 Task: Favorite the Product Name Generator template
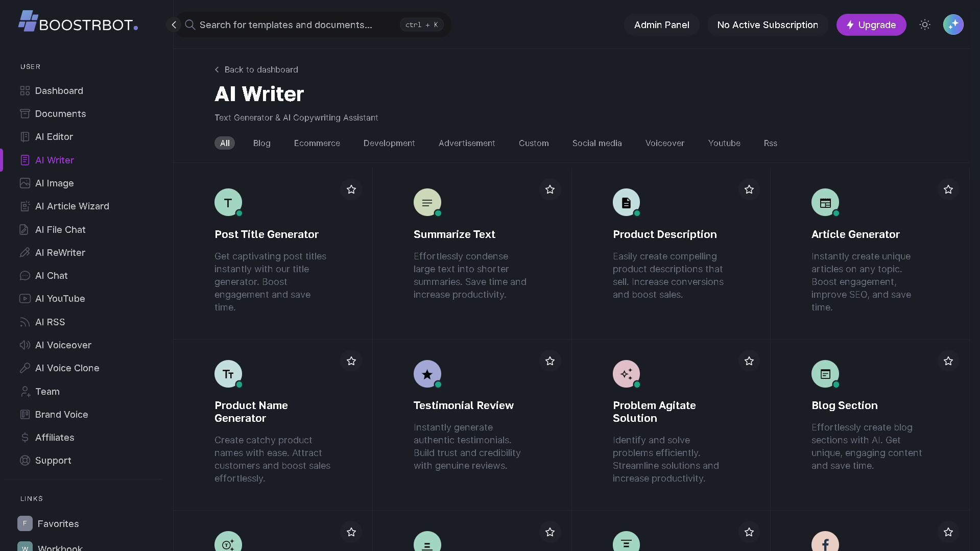[x=351, y=361]
